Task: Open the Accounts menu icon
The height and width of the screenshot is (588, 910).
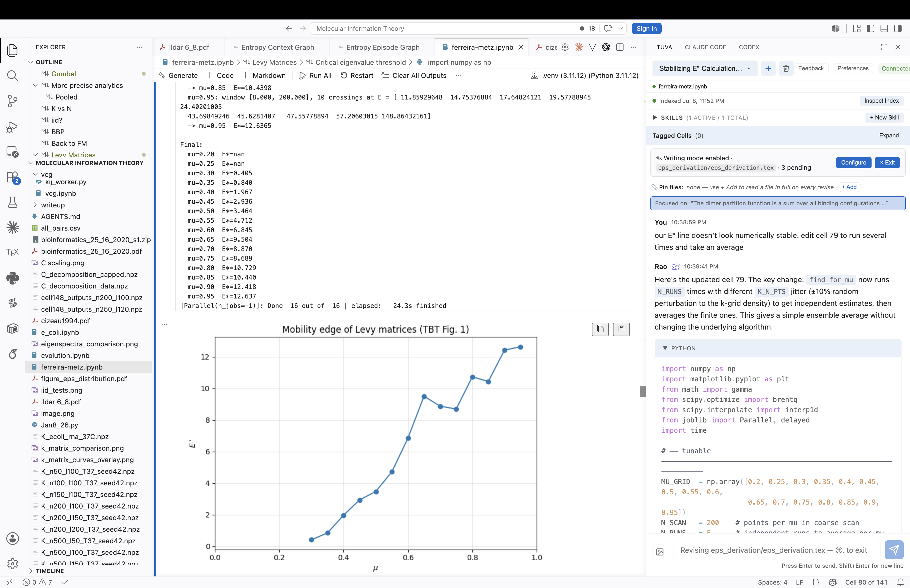Action: 12,538
